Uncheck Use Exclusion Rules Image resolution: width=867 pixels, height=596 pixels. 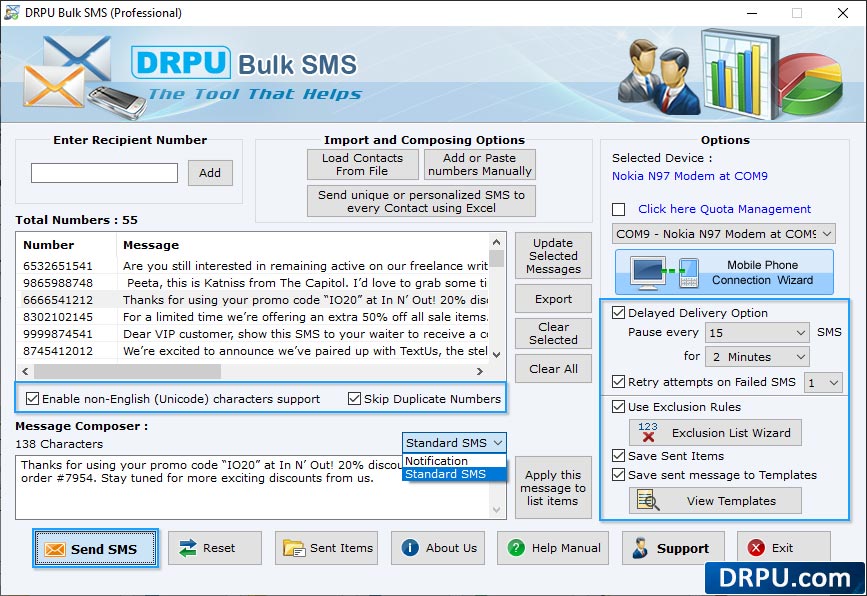[x=619, y=407]
